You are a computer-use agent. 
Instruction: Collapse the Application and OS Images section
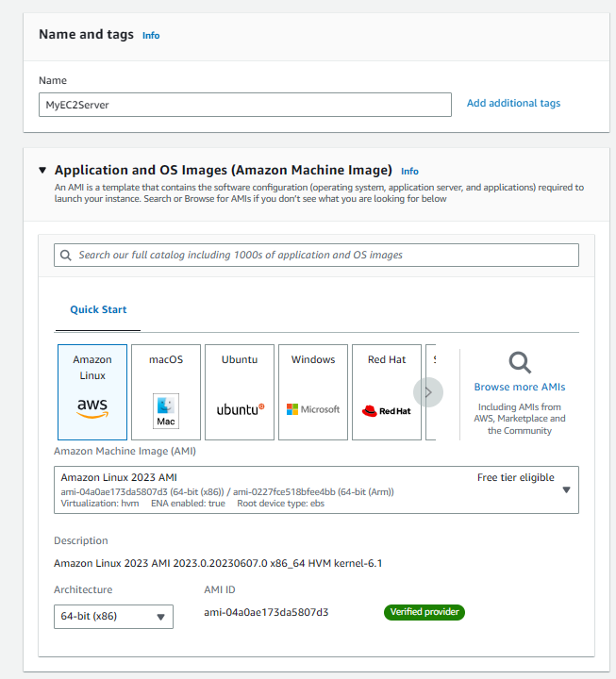[x=42, y=170]
